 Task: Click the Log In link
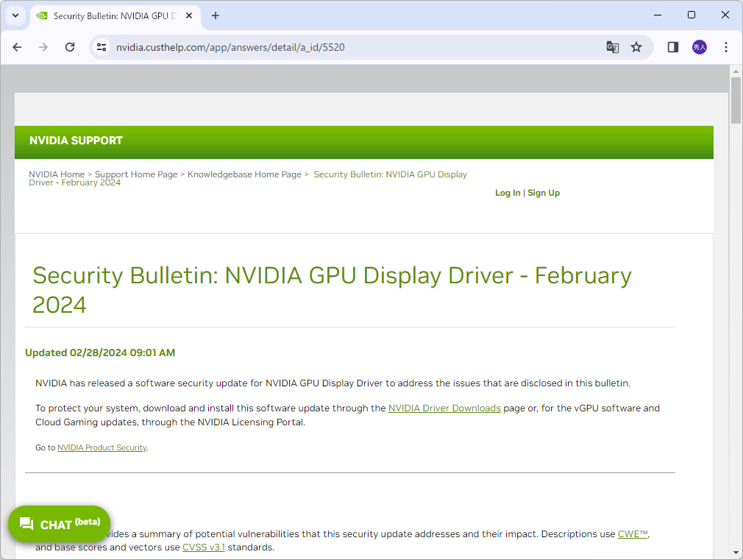[x=508, y=193]
